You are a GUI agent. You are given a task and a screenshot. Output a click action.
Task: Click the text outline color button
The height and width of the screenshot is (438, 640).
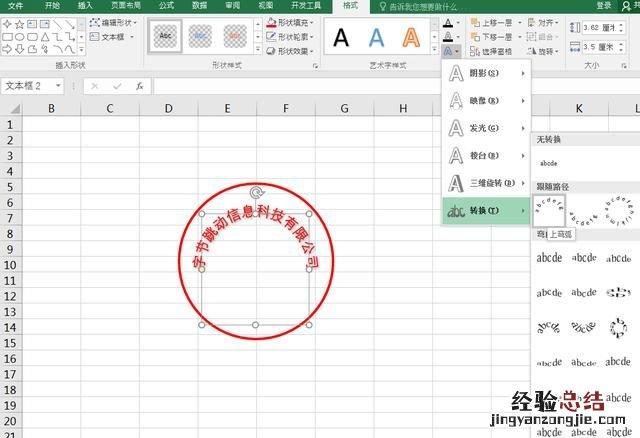pyautogui.click(x=448, y=37)
